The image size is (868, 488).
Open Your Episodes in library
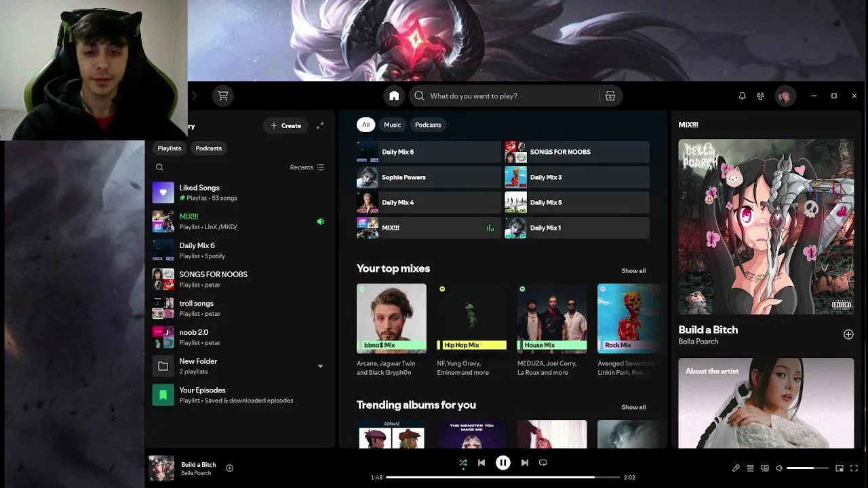pyautogui.click(x=239, y=395)
